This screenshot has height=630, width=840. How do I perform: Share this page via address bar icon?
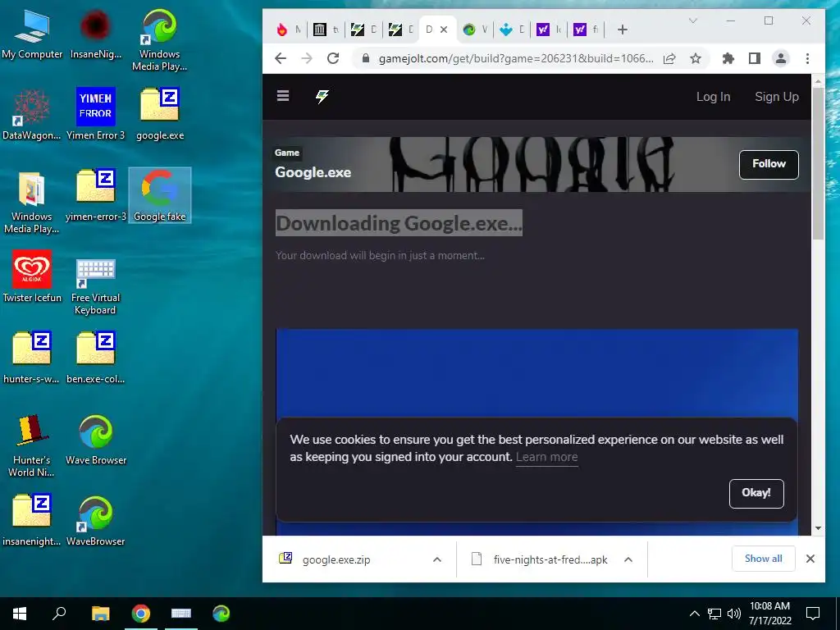point(669,58)
